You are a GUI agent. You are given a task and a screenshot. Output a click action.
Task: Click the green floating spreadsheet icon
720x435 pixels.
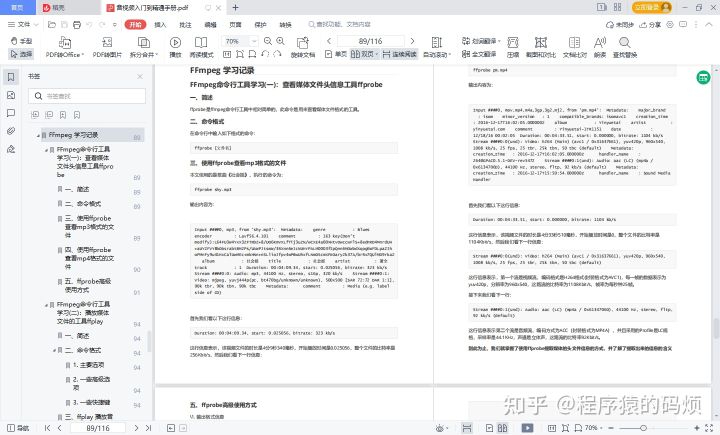point(703,78)
